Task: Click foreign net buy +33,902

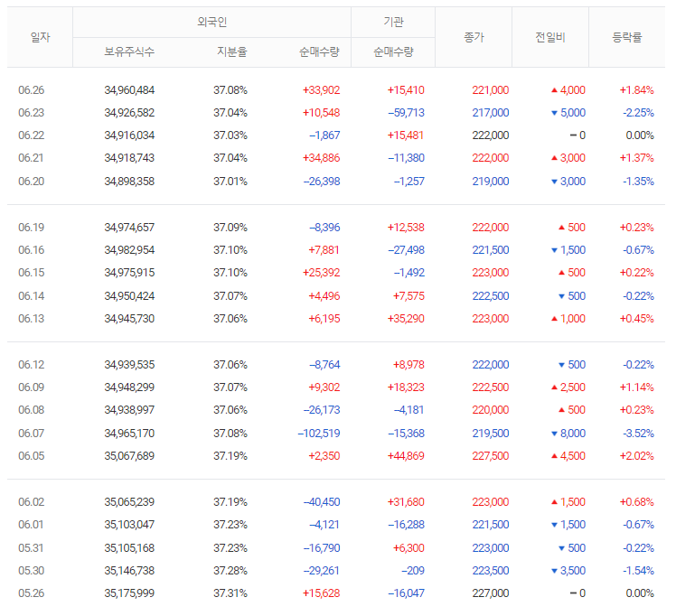Action: click(321, 90)
